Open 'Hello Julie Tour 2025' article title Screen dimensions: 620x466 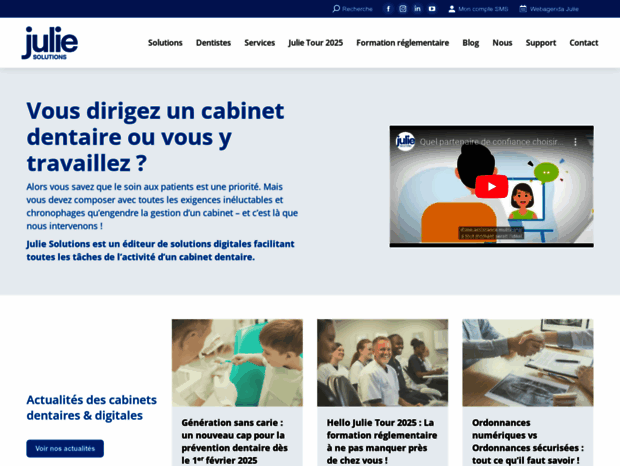click(382, 441)
